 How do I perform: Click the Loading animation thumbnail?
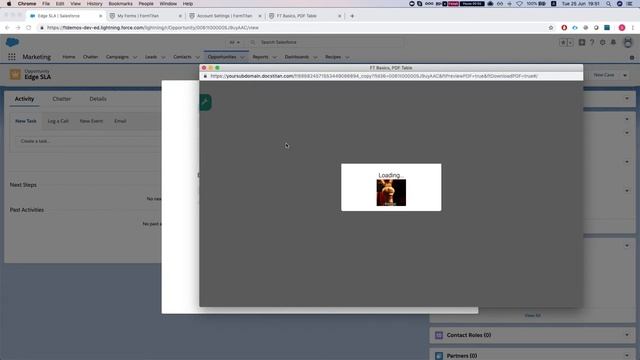point(391,193)
